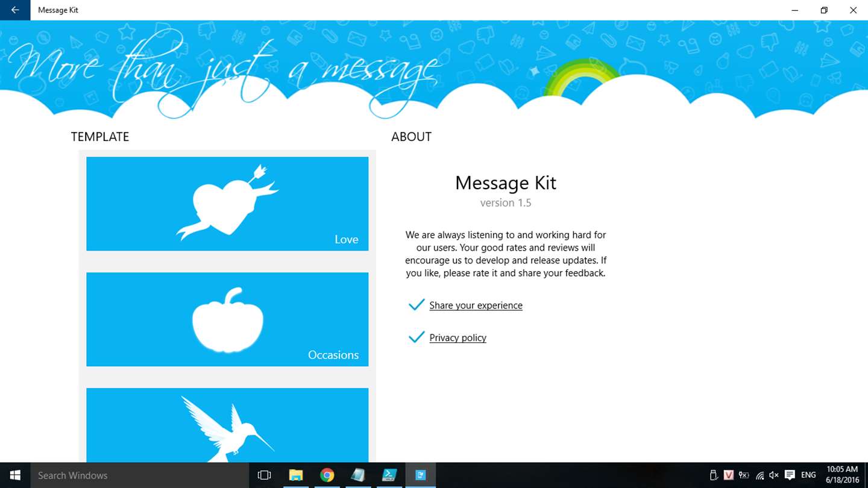Open the Windows Start menu
The height and width of the screenshot is (488, 868).
click(x=15, y=475)
